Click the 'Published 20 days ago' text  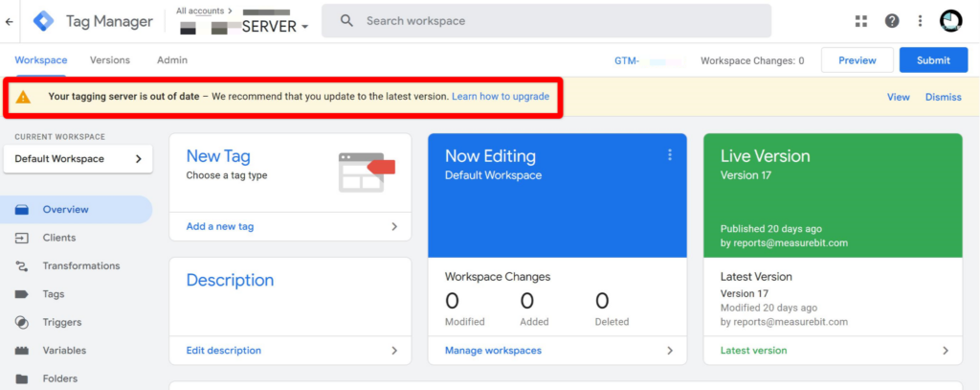coord(771,229)
